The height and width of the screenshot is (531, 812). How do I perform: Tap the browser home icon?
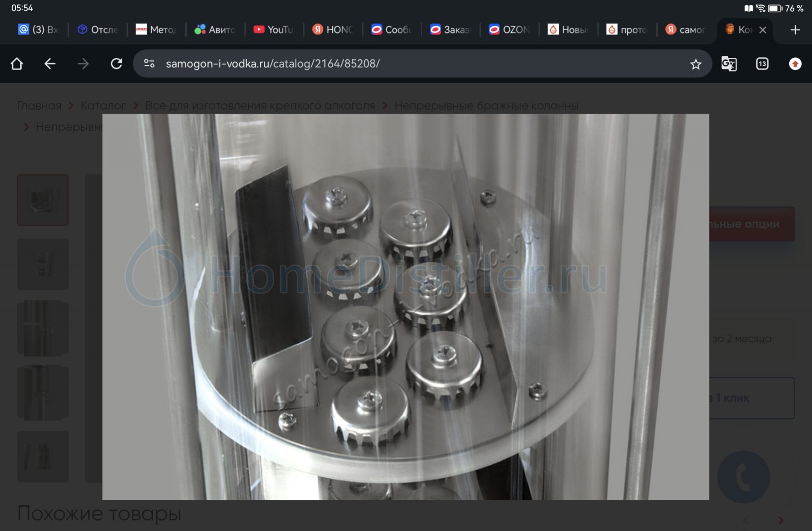pos(17,64)
